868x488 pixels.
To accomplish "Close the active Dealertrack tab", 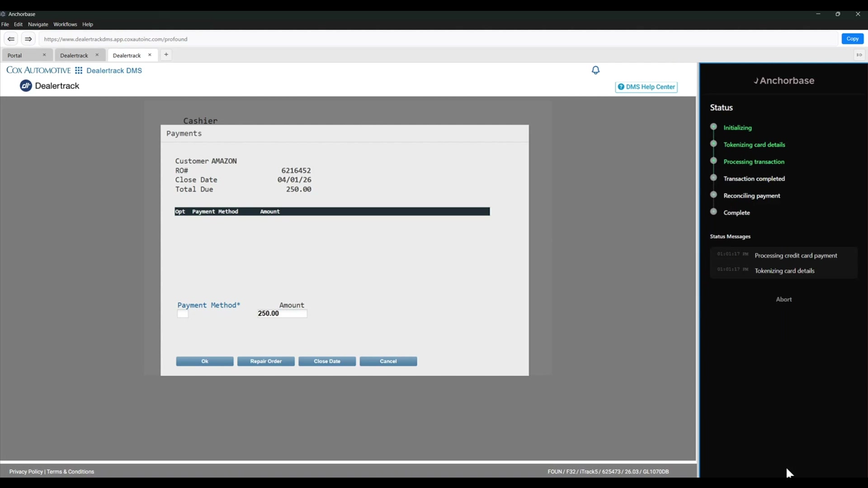I will coord(150,55).
